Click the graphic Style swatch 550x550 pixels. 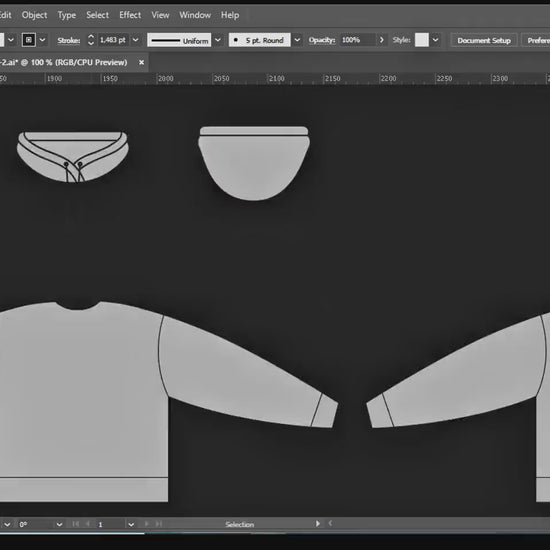(x=422, y=40)
